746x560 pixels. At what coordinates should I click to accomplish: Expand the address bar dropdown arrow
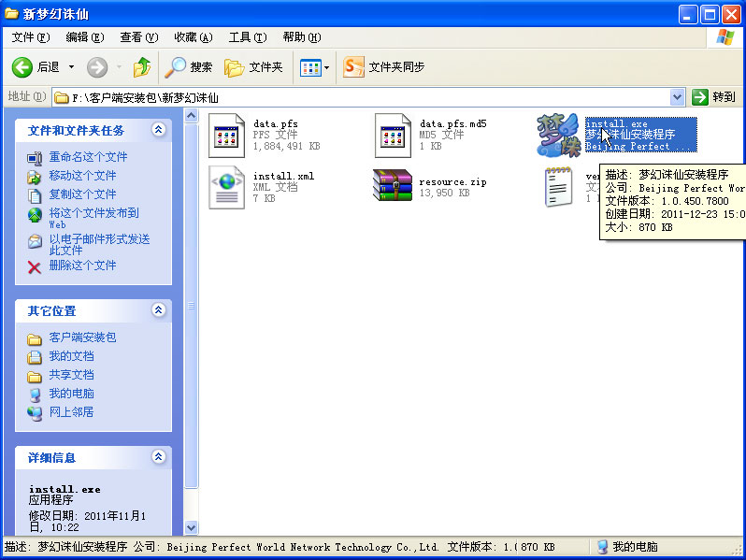(x=678, y=97)
